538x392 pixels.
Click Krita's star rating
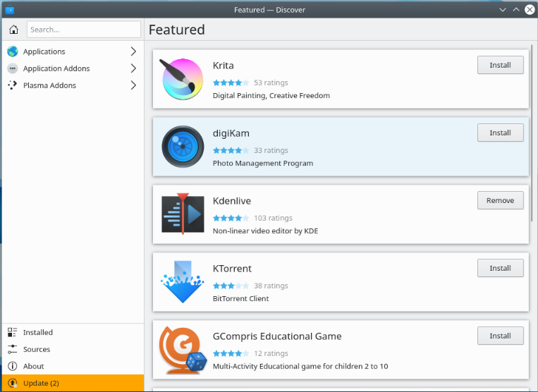[x=231, y=82]
